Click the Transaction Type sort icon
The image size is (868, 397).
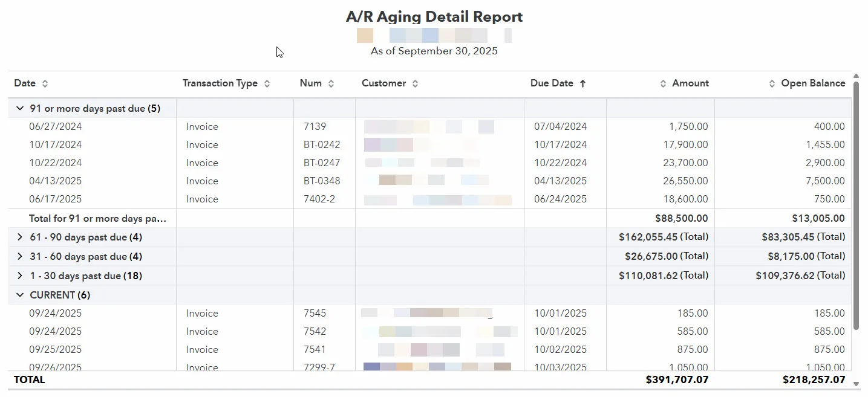(267, 84)
